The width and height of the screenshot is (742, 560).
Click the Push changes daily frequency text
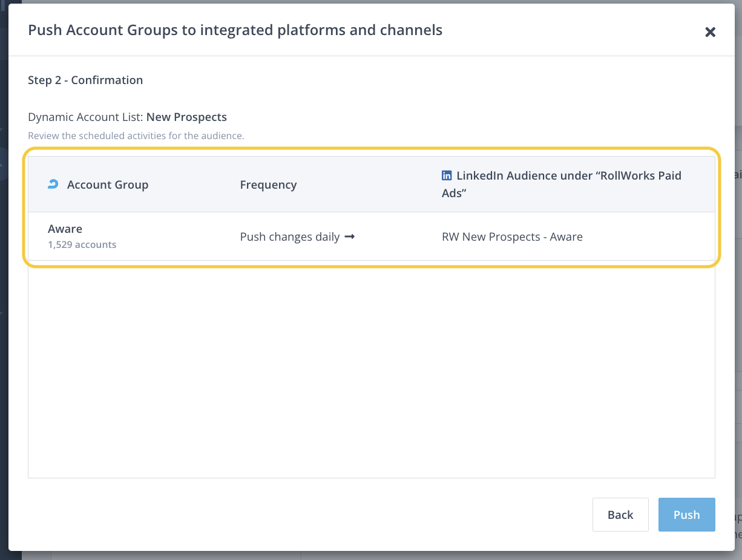tap(290, 236)
